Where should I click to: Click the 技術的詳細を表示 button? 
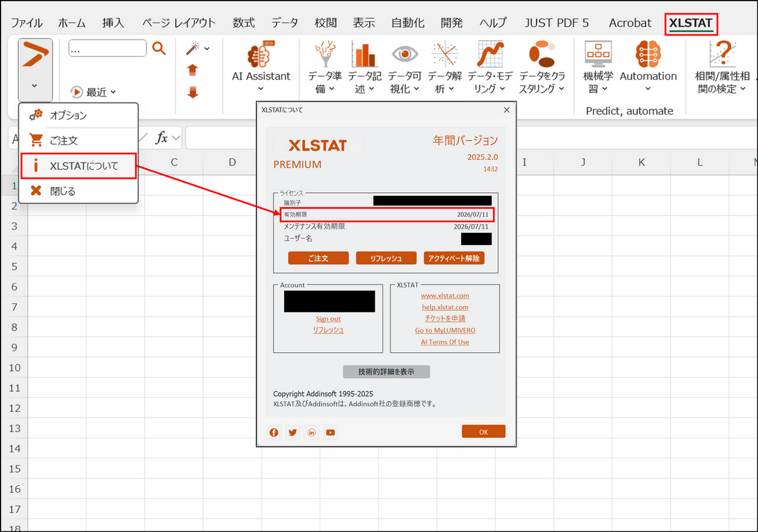tap(386, 372)
